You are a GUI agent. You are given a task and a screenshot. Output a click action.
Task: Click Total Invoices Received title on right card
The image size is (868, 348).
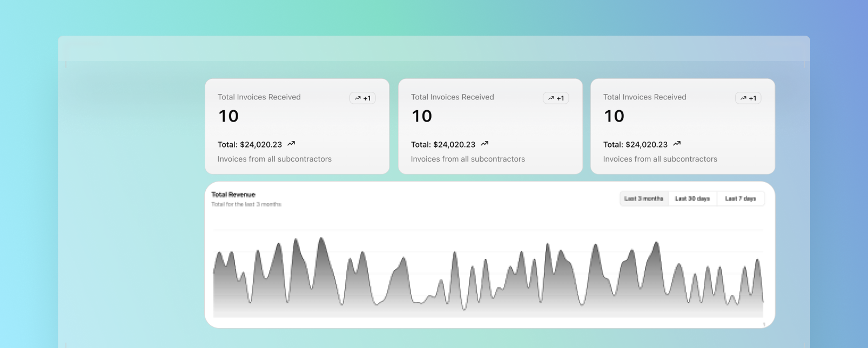(x=645, y=97)
